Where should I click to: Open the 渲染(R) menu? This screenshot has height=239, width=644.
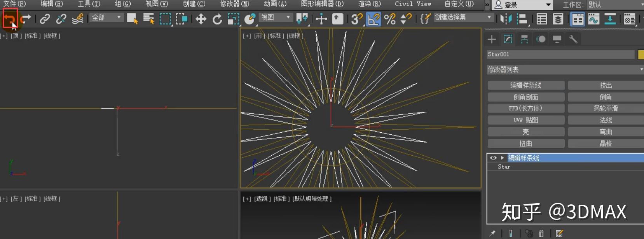[369, 4]
